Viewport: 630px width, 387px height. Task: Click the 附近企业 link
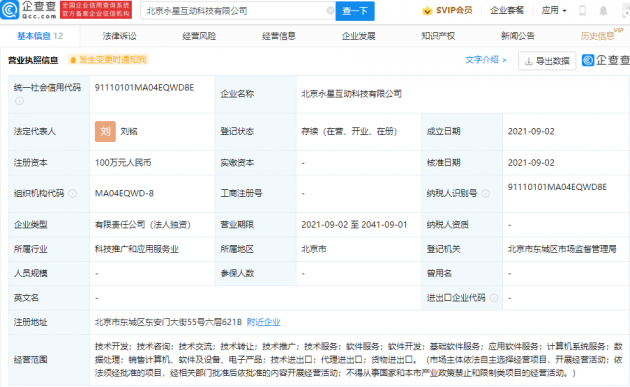(x=264, y=322)
